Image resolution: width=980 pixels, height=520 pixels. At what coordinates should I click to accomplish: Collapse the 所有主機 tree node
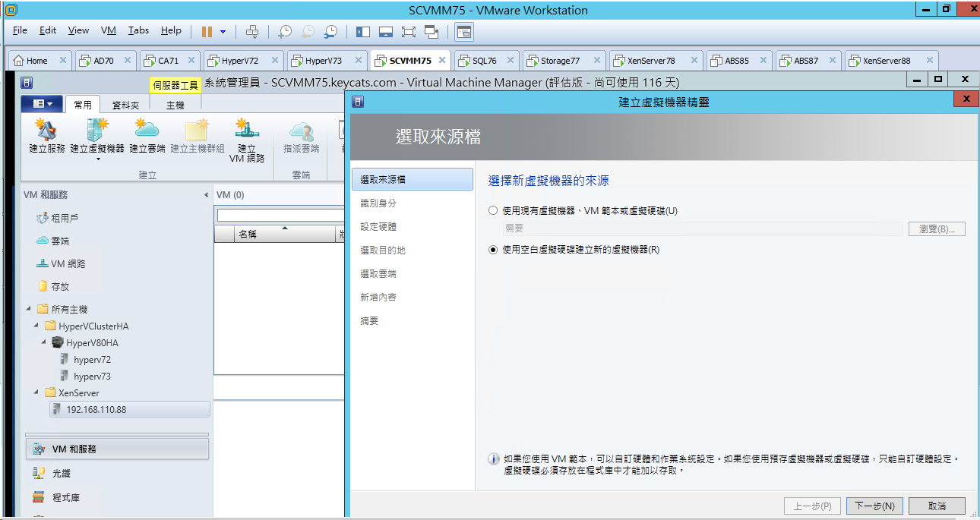click(x=29, y=309)
